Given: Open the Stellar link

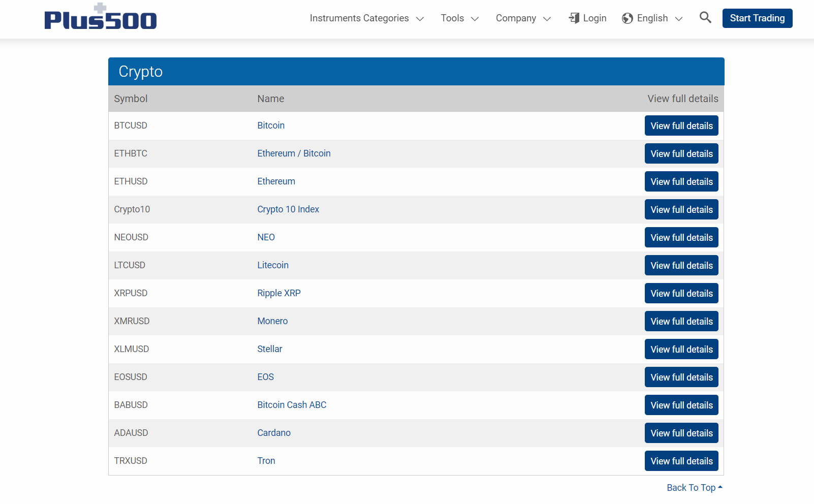Looking at the screenshot, I should click(270, 349).
